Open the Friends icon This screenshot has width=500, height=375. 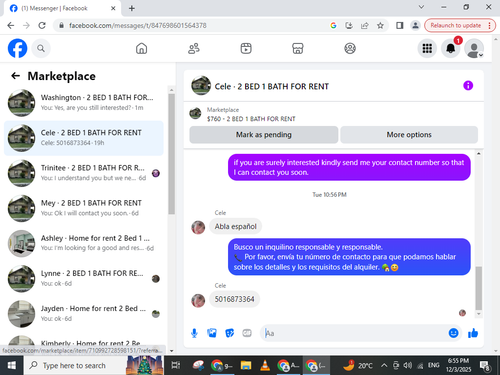[194, 49]
